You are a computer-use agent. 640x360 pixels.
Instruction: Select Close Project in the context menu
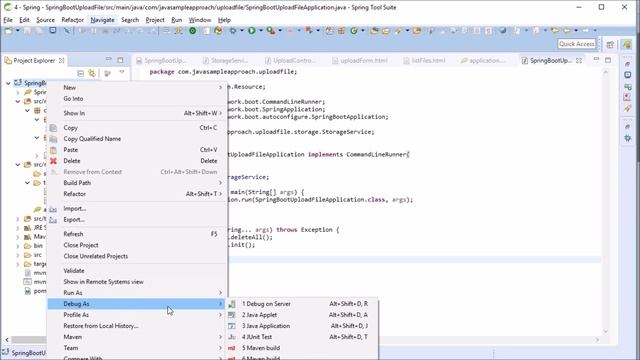click(x=137, y=245)
